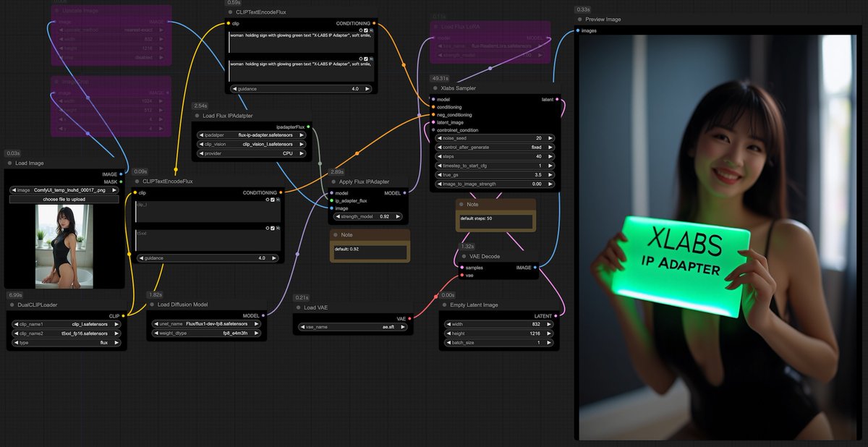Collapse the Note node saying default: 0.92
This screenshot has height=447, width=868.
[x=335, y=235]
